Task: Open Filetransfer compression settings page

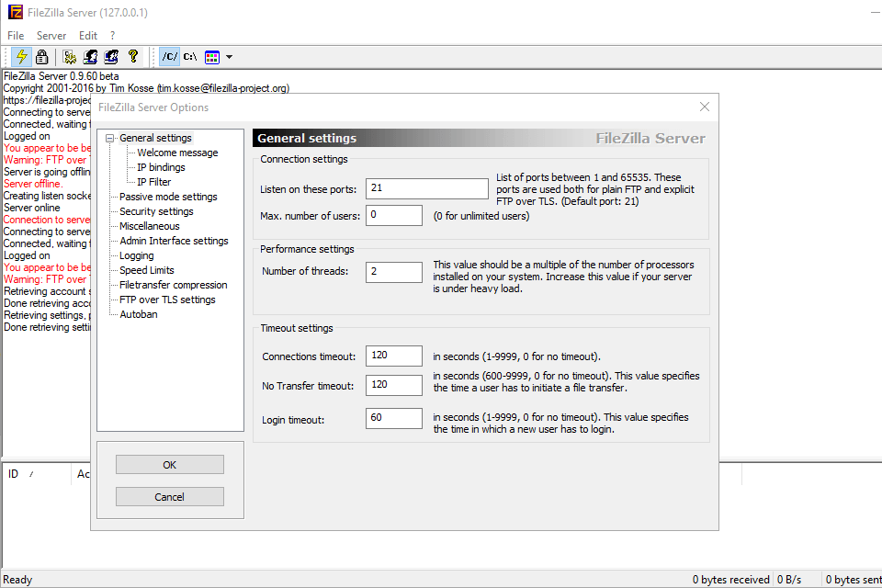Action: [x=174, y=285]
